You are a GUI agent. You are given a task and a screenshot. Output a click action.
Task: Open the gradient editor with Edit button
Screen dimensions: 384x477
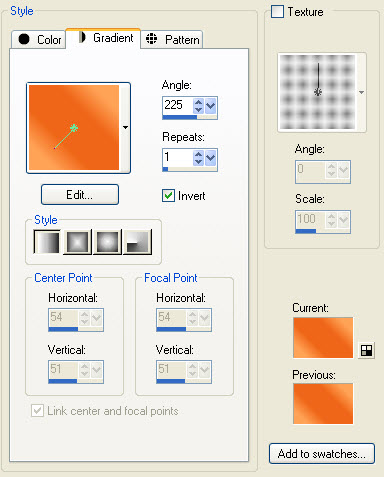pos(80,195)
